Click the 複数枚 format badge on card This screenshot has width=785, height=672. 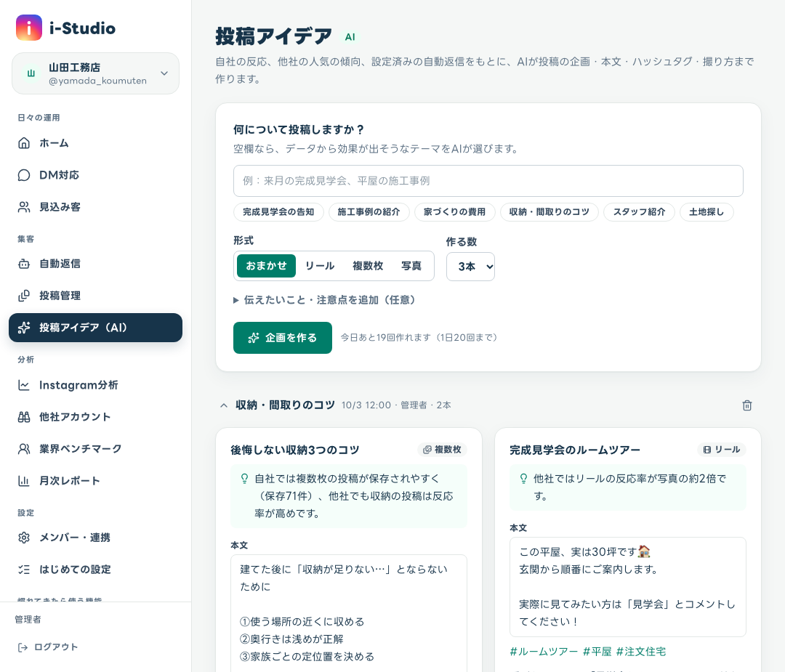point(442,450)
